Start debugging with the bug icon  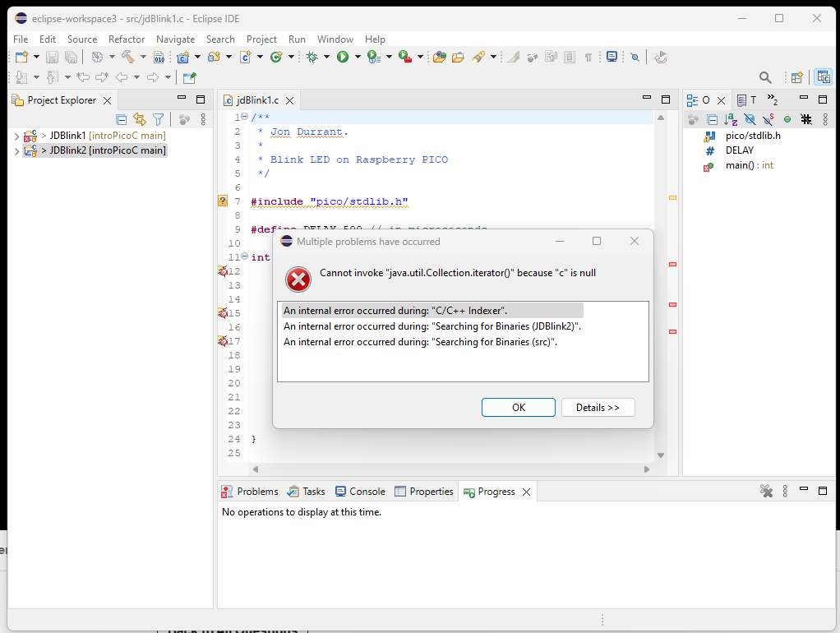312,57
